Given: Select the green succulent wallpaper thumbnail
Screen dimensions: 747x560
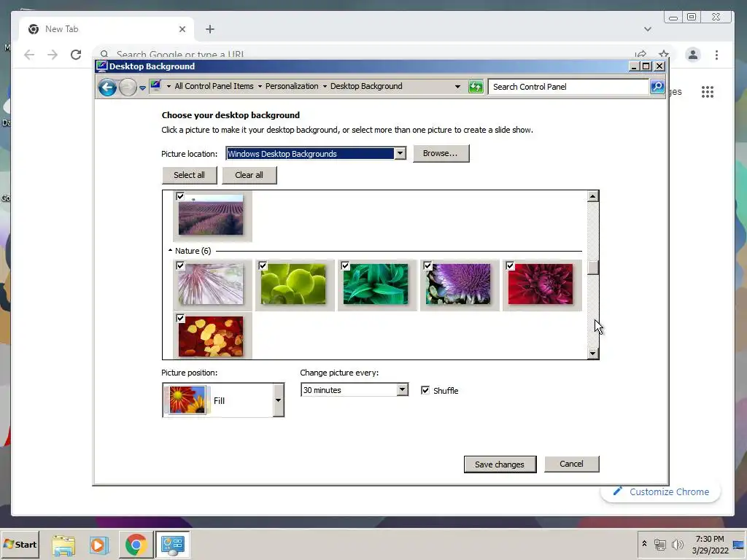Looking at the screenshot, I should (x=293, y=284).
